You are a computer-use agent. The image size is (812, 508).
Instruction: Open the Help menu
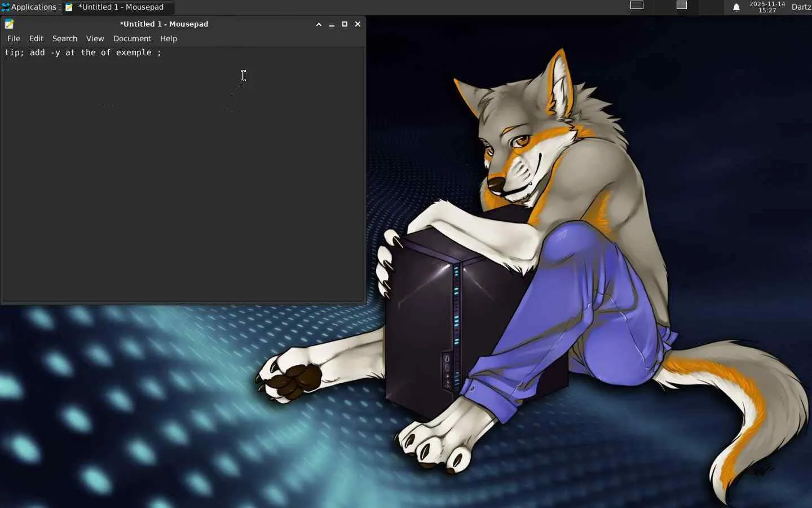169,38
